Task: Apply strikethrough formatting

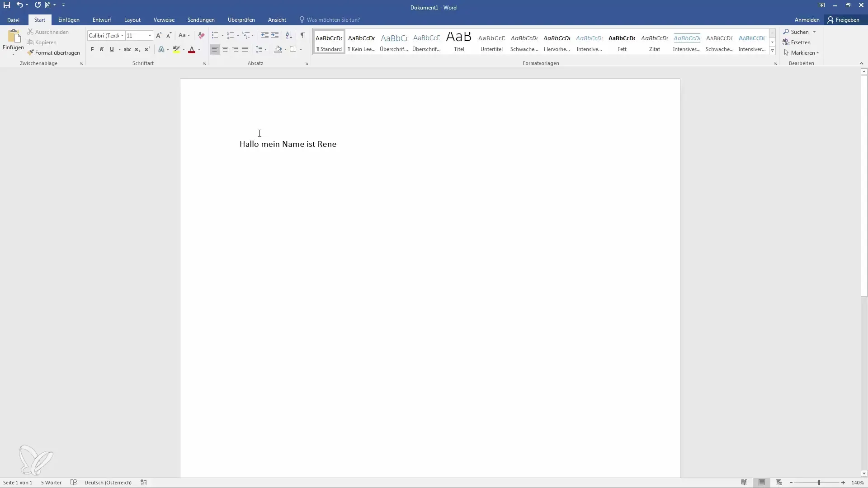Action: coord(127,49)
